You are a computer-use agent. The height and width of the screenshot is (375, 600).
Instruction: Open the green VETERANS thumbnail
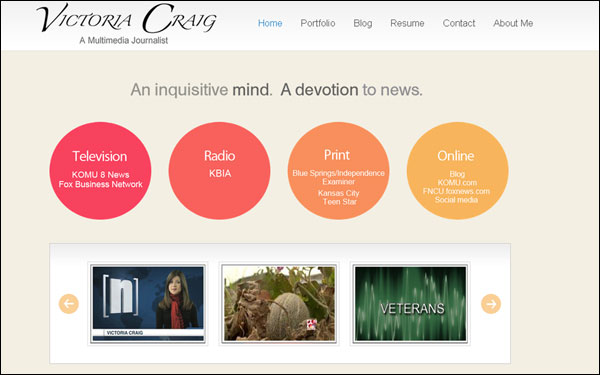[410, 304]
